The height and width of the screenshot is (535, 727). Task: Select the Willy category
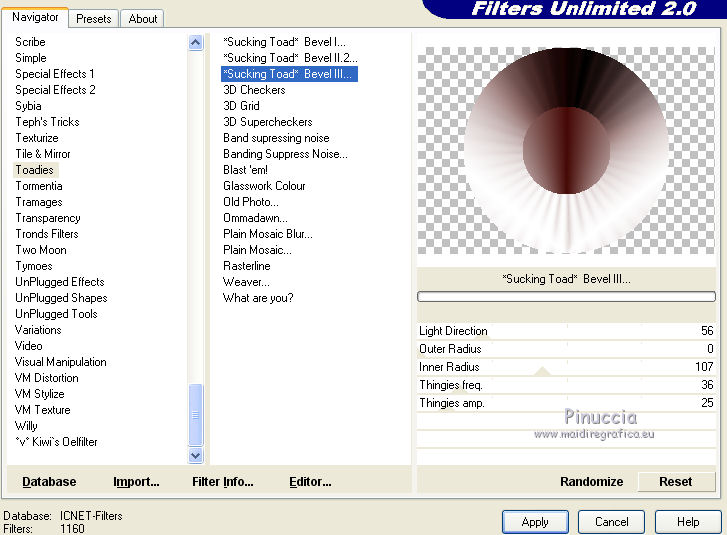(x=26, y=426)
